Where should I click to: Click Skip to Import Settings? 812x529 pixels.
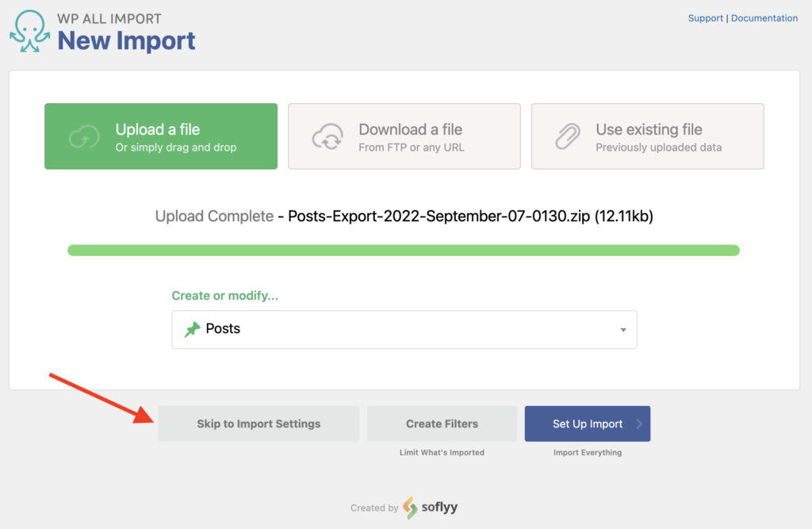coord(259,424)
